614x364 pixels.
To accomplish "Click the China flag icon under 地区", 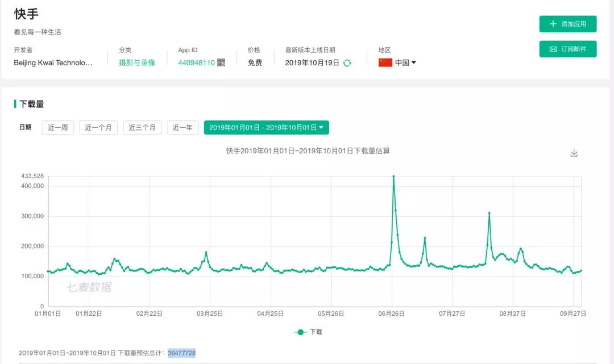I will coord(385,62).
